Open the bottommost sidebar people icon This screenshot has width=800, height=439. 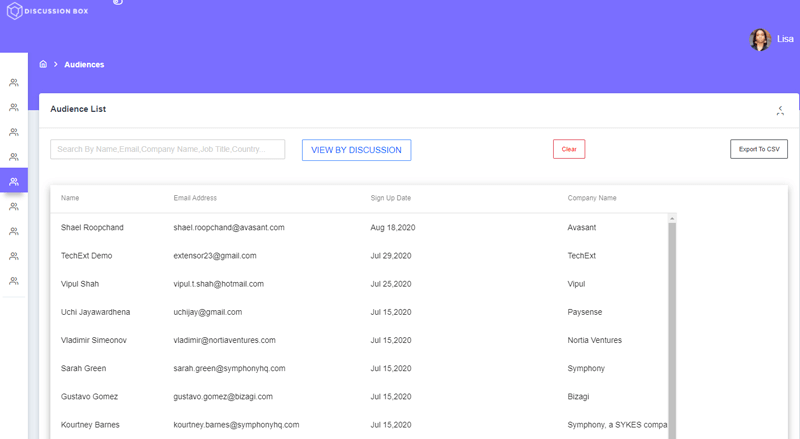coord(14,281)
